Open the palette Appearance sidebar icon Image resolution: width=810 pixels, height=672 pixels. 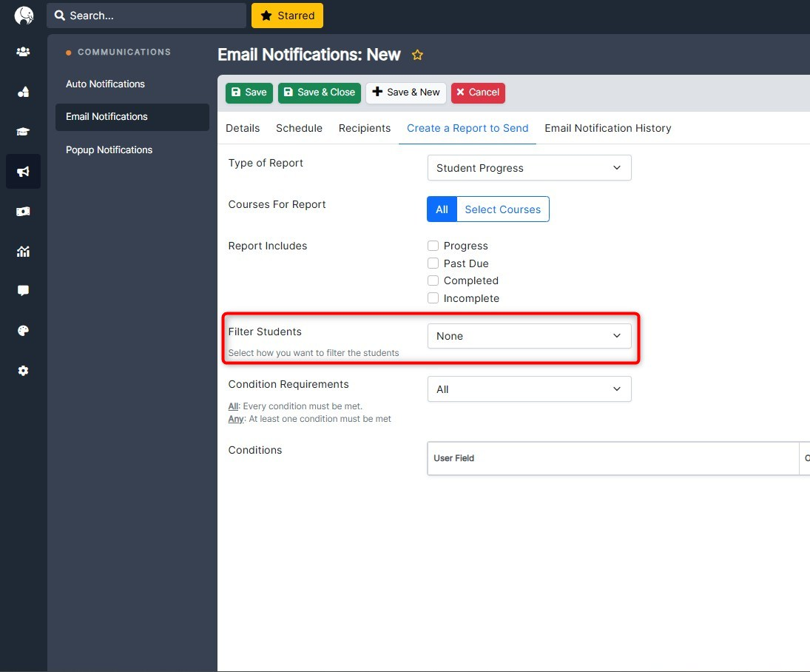tap(23, 331)
